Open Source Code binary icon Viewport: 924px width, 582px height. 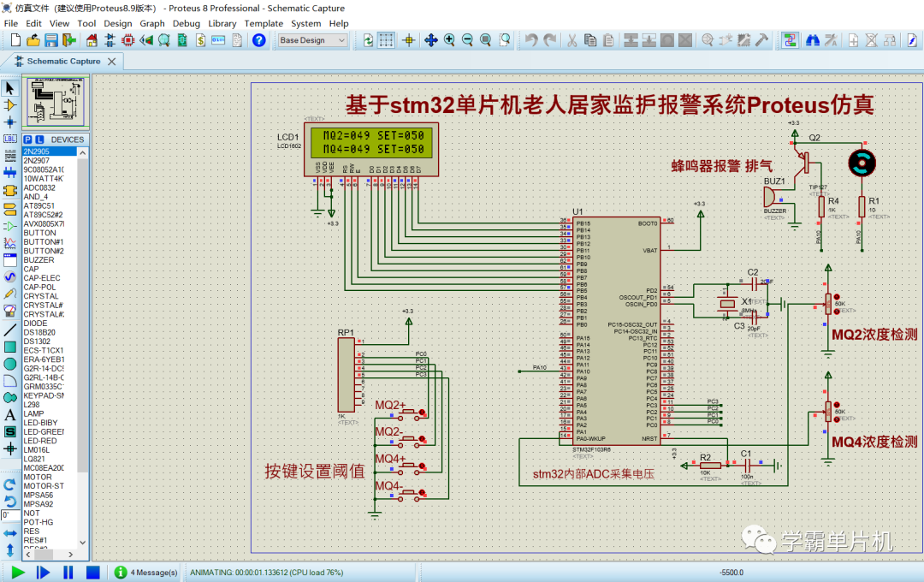click(219, 40)
